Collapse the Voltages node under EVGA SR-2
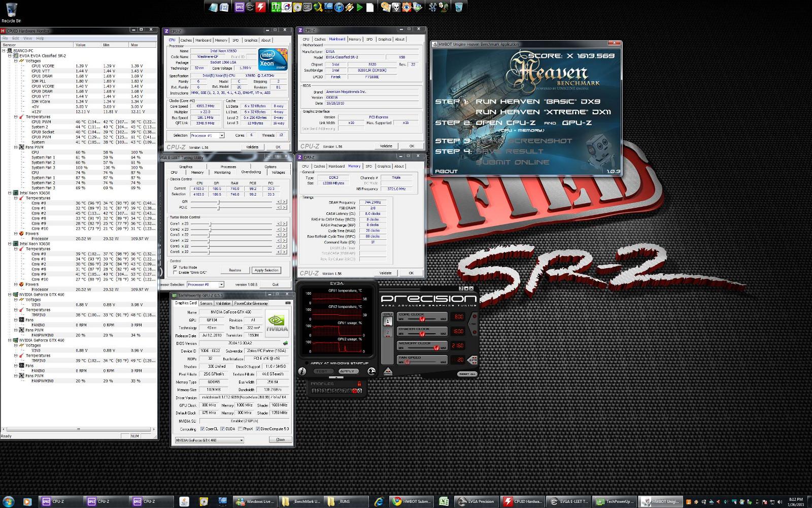This screenshot has width=812, height=508. pos(16,61)
